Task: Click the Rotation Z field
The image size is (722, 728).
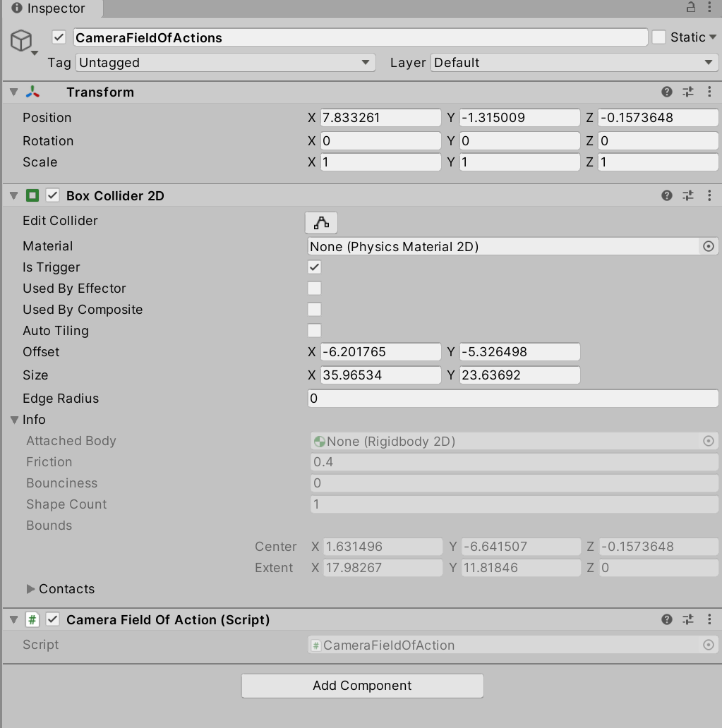Action: coord(658,140)
